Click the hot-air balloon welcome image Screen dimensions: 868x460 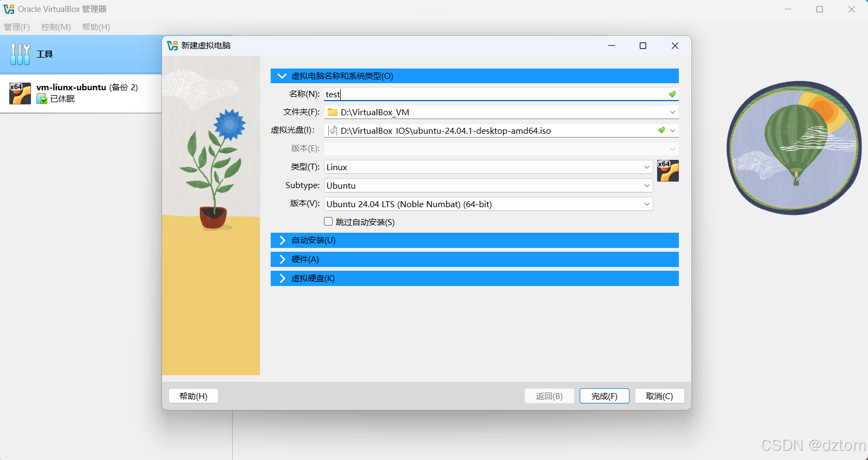point(794,148)
